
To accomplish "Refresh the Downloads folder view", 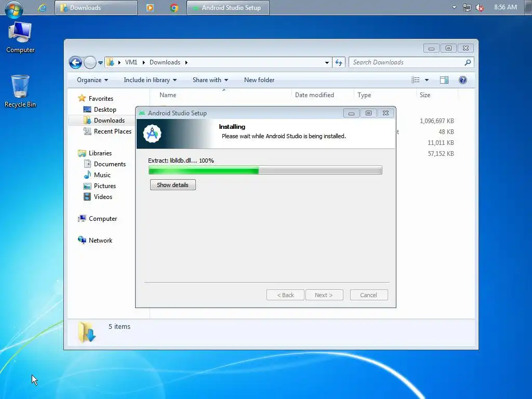I will [x=339, y=62].
